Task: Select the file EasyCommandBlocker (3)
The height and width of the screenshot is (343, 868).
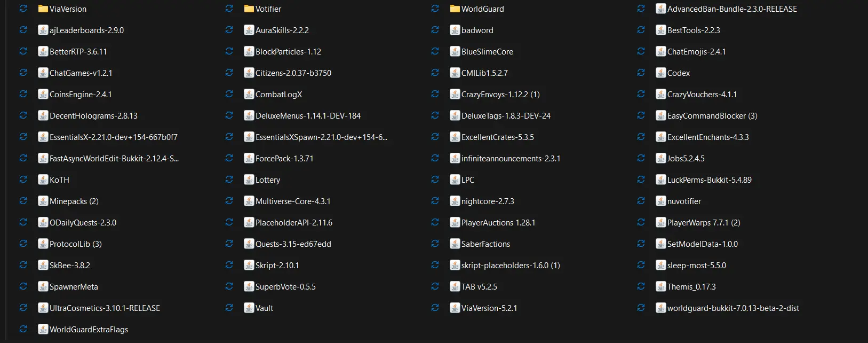Action: point(712,116)
